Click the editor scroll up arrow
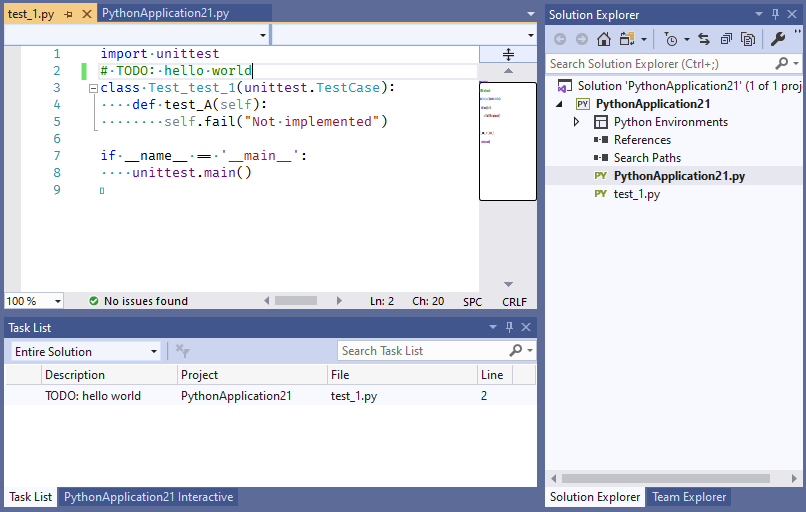 (508, 71)
